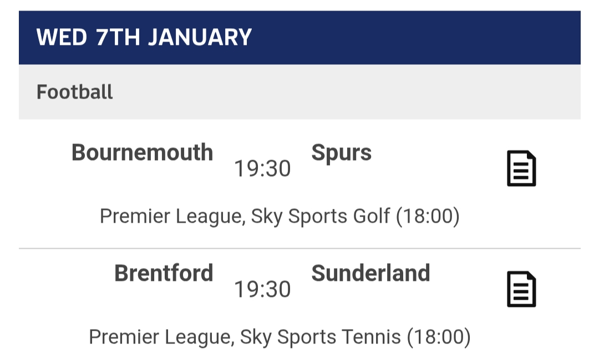Click 7TH in the date header
The height and width of the screenshot is (364, 599).
pyautogui.click(x=110, y=38)
